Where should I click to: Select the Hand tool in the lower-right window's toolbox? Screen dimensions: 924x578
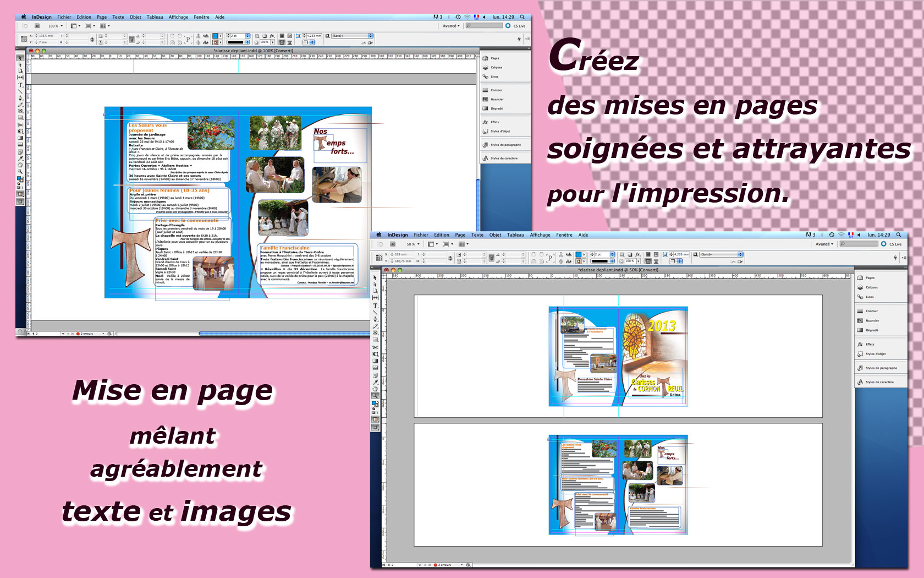[x=376, y=389]
